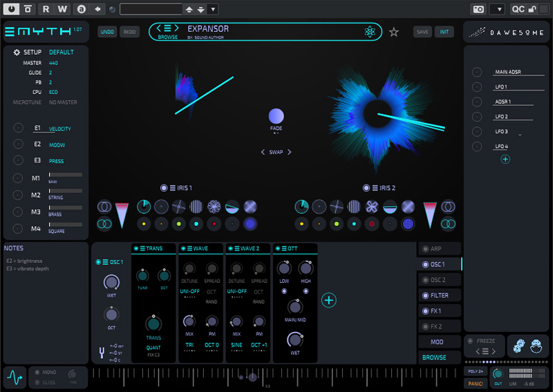Open the IRIS 2 hamburger menu
The height and width of the screenshot is (392, 553).
click(x=375, y=188)
